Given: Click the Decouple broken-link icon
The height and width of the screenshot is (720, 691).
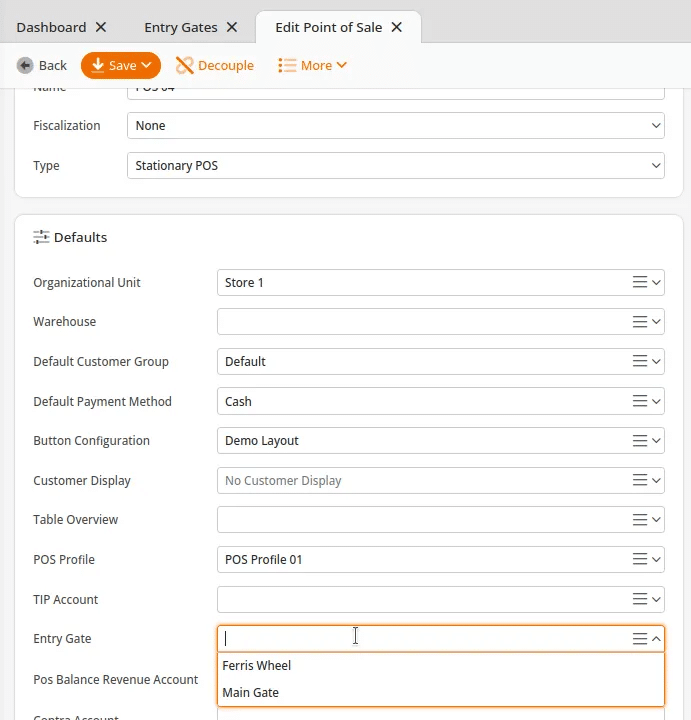Looking at the screenshot, I should click(185, 65).
